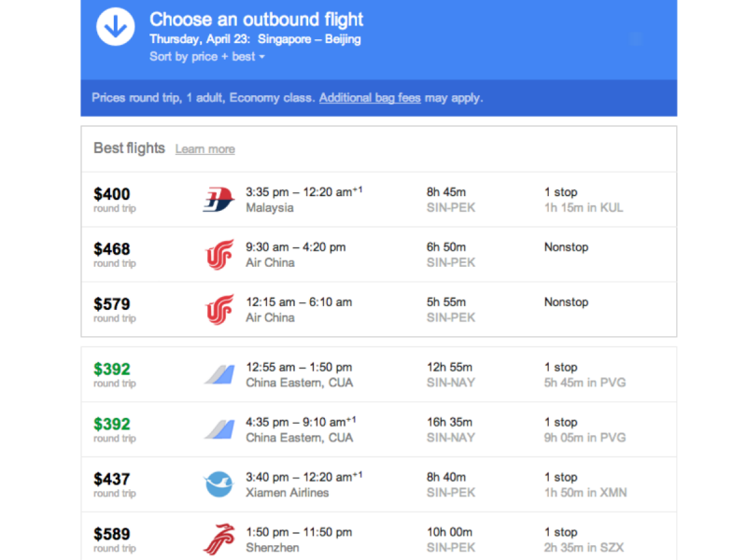Choose the $437 Xiamen Airlines flight
This screenshot has height=560, width=747.
(112, 479)
